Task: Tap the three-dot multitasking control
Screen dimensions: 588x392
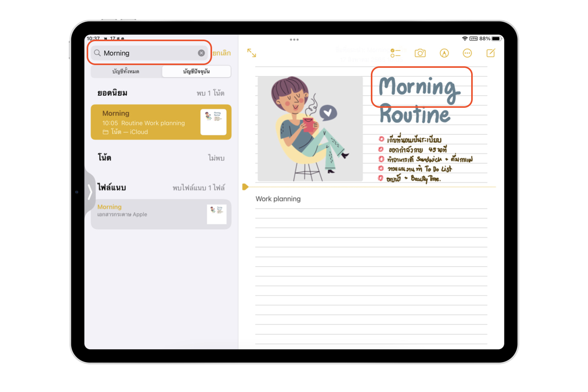Action: pos(294,40)
